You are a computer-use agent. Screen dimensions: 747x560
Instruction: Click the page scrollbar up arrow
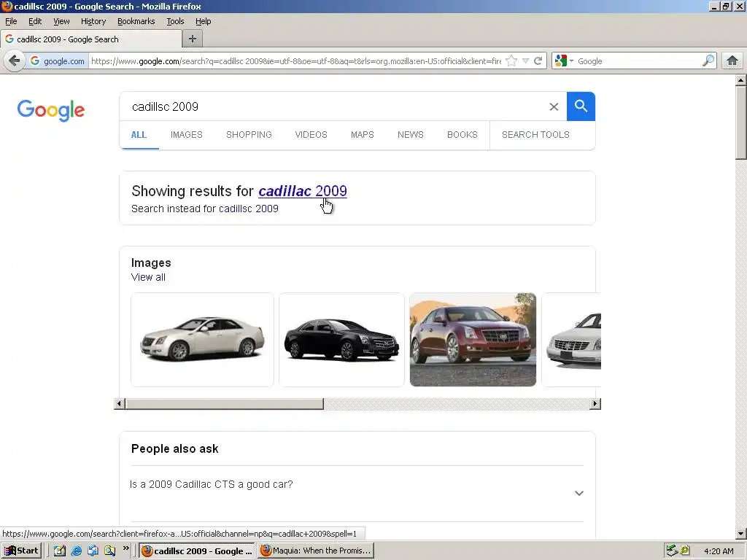tap(741, 80)
